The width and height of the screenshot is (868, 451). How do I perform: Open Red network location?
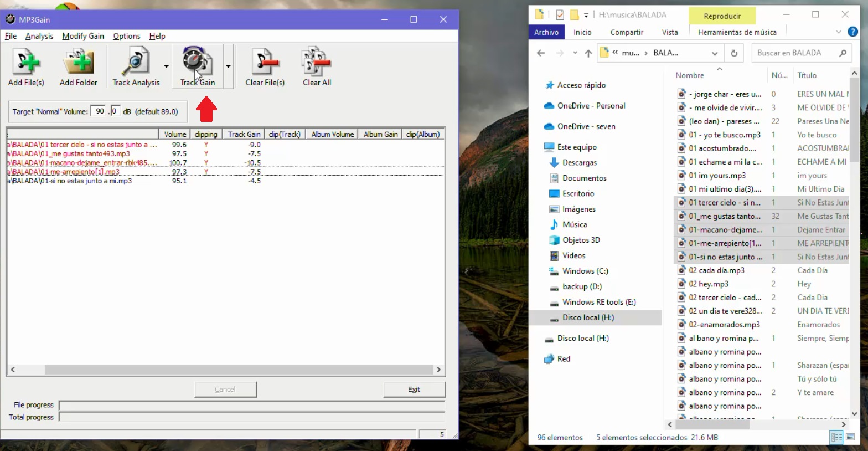click(563, 358)
